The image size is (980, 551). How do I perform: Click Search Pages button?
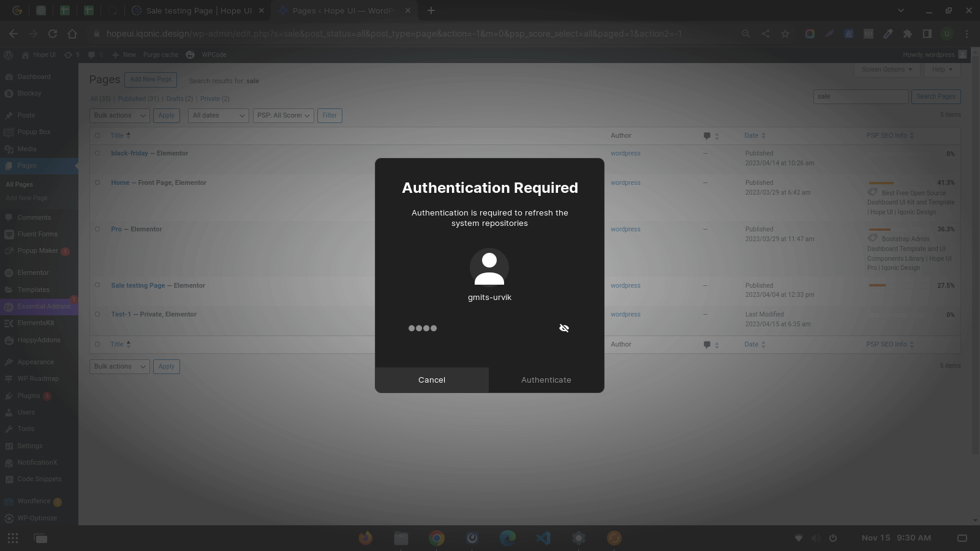pyautogui.click(x=936, y=96)
